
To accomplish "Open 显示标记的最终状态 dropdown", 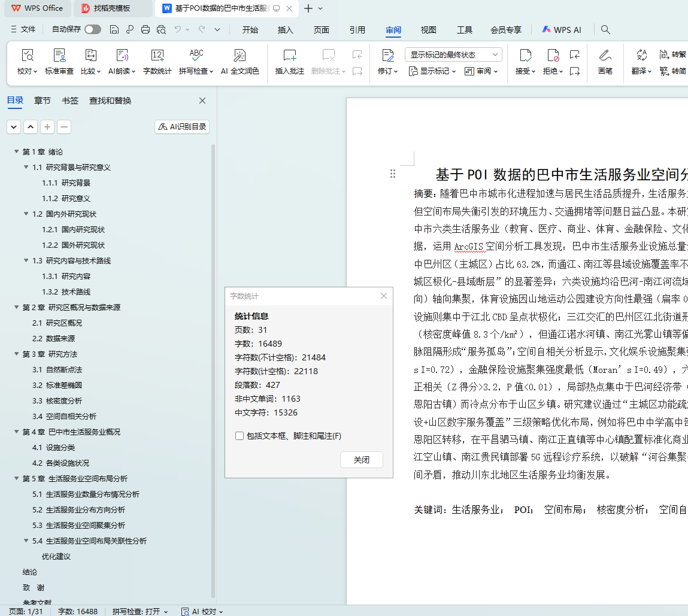I will pyautogui.click(x=453, y=54).
